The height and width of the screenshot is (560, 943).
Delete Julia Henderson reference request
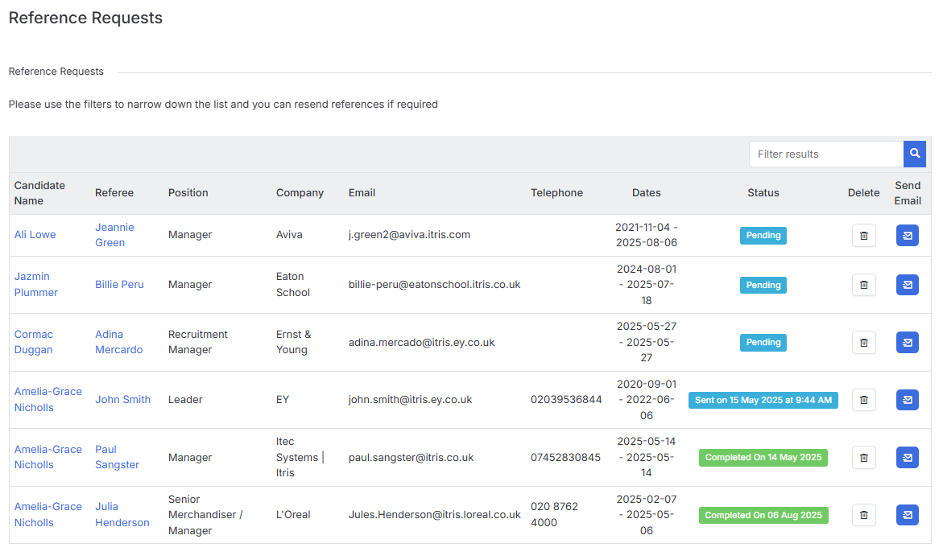click(x=863, y=515)
